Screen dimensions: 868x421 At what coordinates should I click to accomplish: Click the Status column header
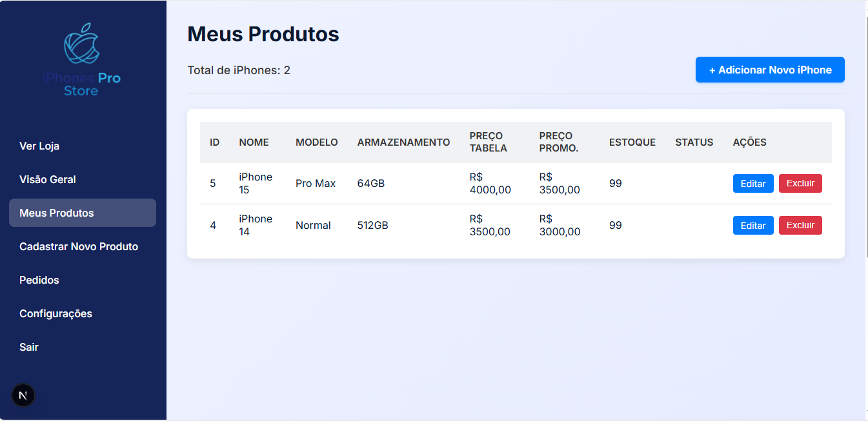coord(694,142)
